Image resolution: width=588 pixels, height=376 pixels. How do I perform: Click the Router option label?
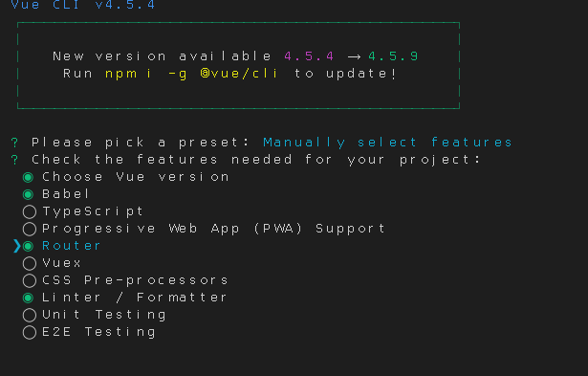pos(72,246)
